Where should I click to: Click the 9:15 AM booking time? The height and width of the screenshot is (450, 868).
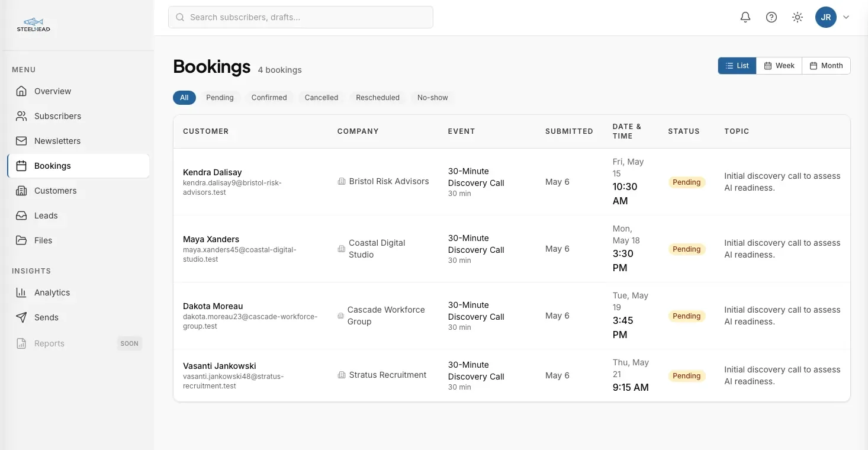coord(631,387)
